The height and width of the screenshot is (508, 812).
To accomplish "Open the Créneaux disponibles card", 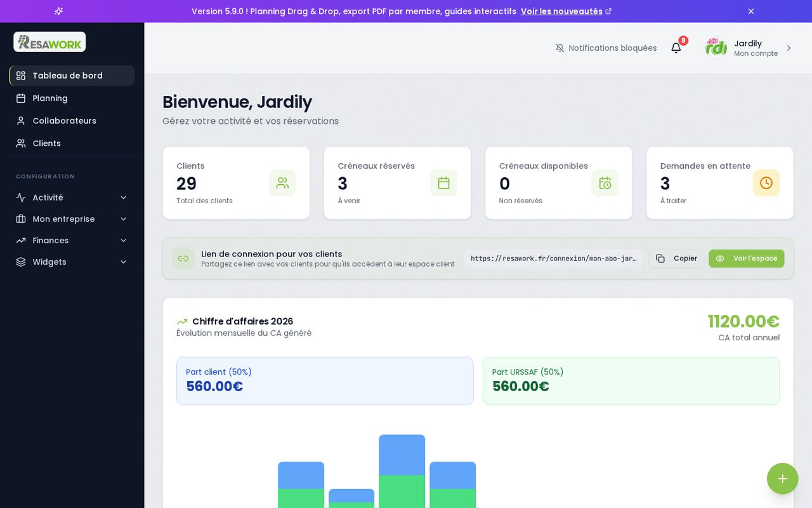I will (x=559, y=183).
